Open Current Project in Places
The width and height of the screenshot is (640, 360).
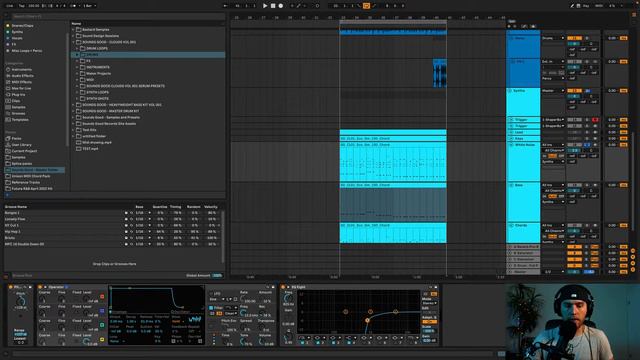click(24, 151)
